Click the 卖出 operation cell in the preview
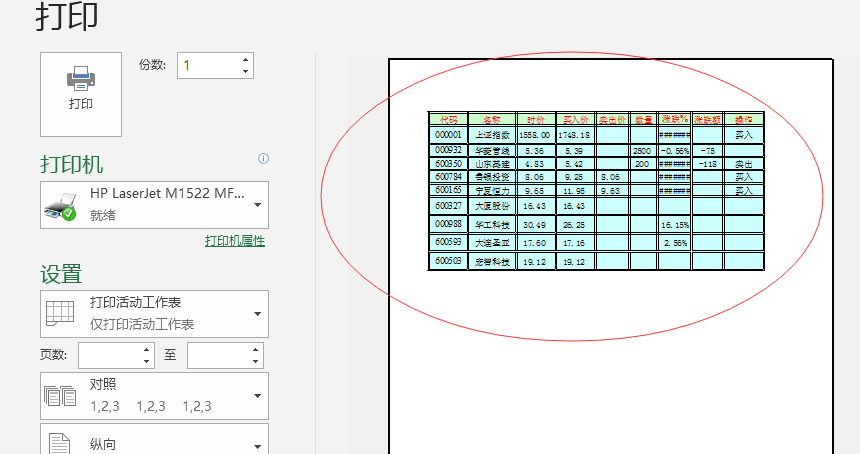Image resolution: width=860 pixels, height=454 pixels. pos(744,163)
